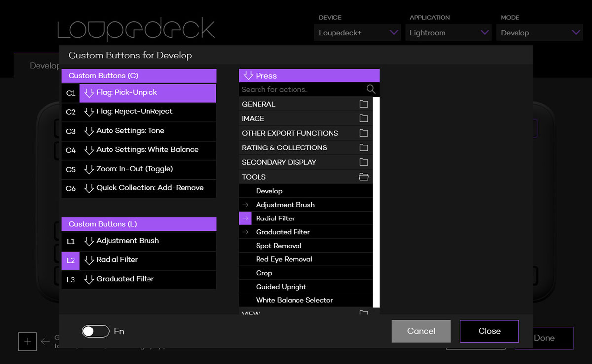Click the Close button
The width and height of the screenshot is (592, 364).
click(x=489, y=331)
